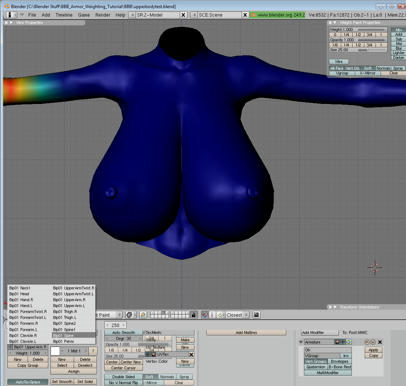
Task: Select Bip01 Spine2 vertex group
Action: point(65,324)
